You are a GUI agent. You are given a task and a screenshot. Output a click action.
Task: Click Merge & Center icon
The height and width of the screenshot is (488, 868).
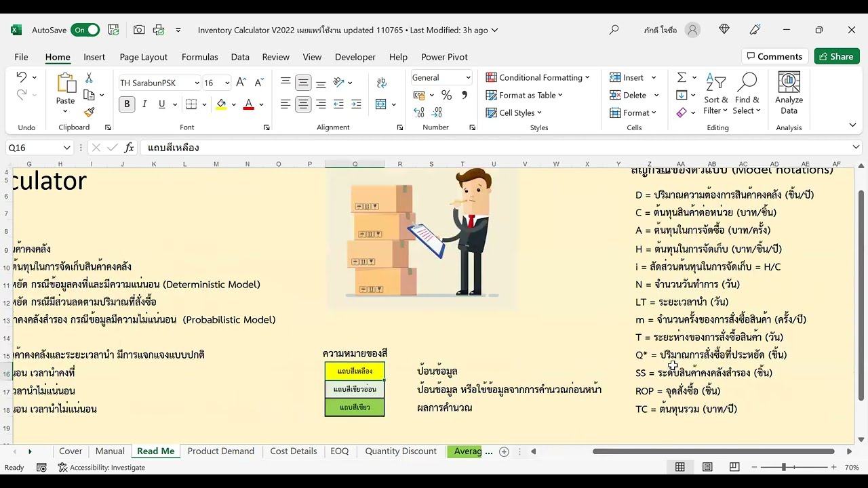coord(380,104)
